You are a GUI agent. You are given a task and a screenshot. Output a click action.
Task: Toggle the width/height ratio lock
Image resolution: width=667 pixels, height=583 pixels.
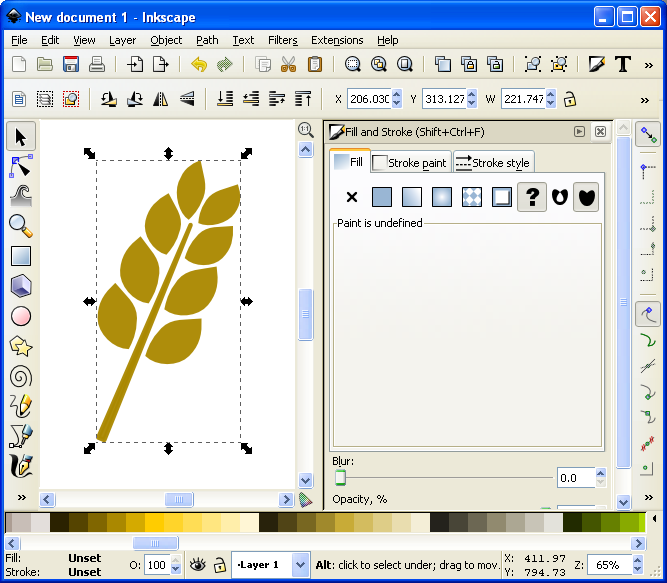(570, 99)
